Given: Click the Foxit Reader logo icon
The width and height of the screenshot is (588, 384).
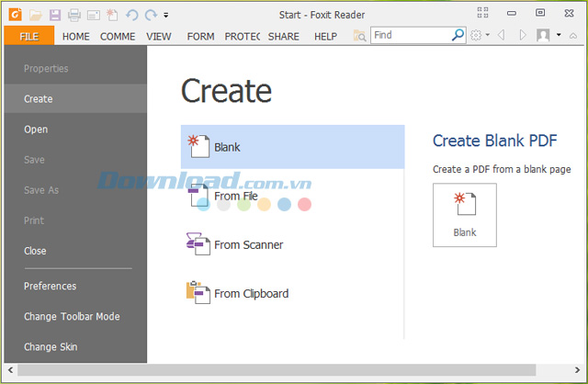Looking at the screenshot, I should [16, 15].
